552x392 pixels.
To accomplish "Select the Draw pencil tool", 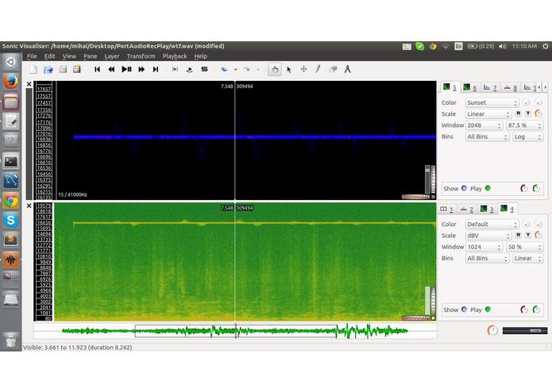I will tap(318, 69).
